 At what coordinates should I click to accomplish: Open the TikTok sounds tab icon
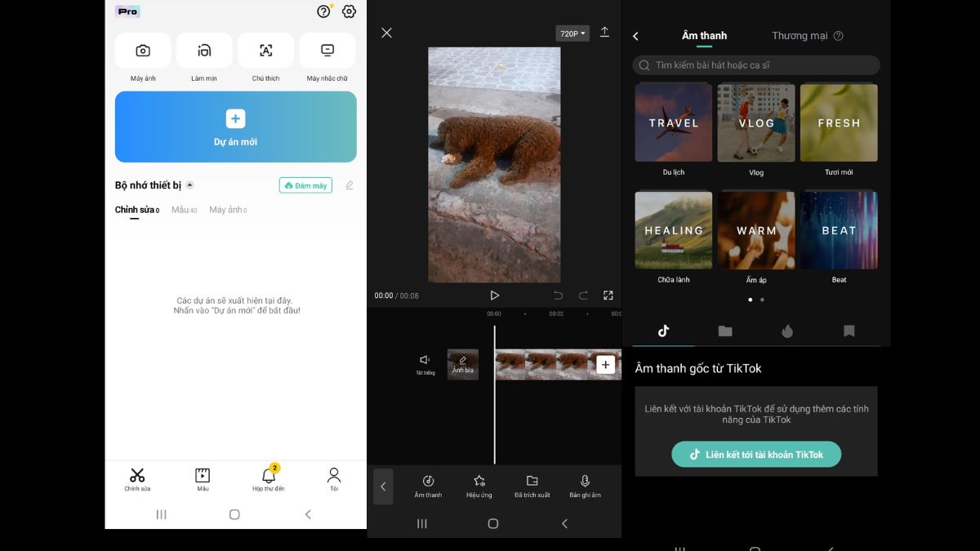click(x=663, y=331)
